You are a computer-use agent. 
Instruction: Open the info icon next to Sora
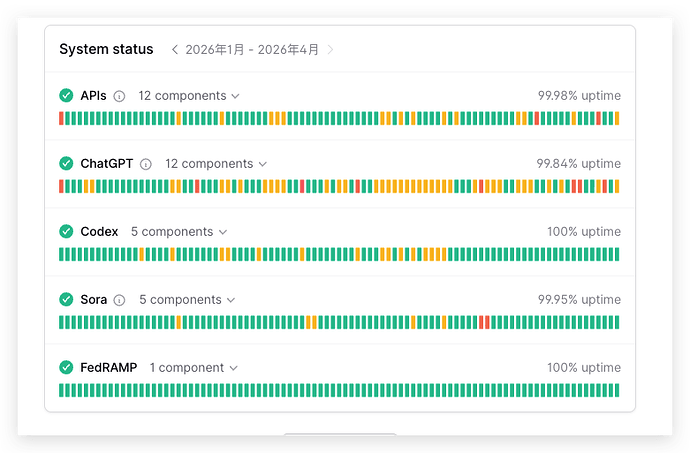click(x=119, y=300)
